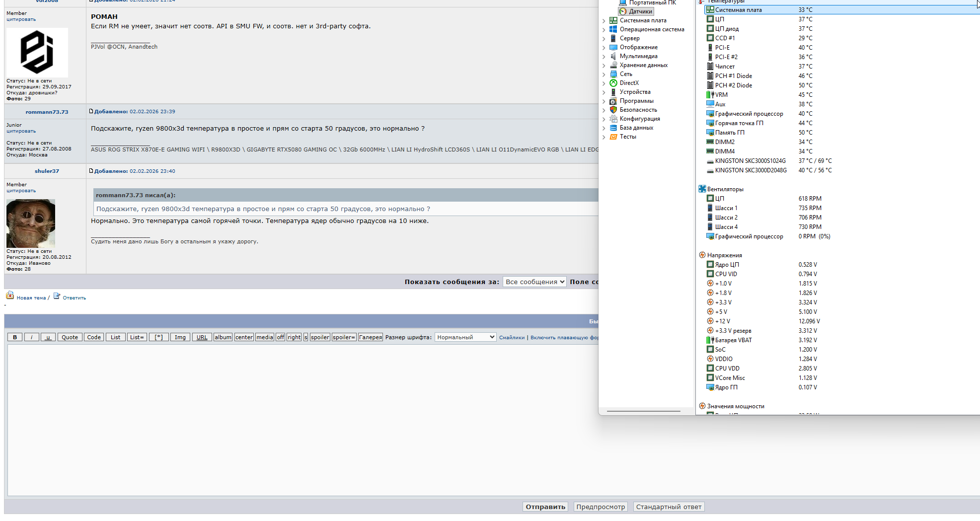Click the Датчики sensor icon in the tree

pyautogui.click(x=623, y=11)
